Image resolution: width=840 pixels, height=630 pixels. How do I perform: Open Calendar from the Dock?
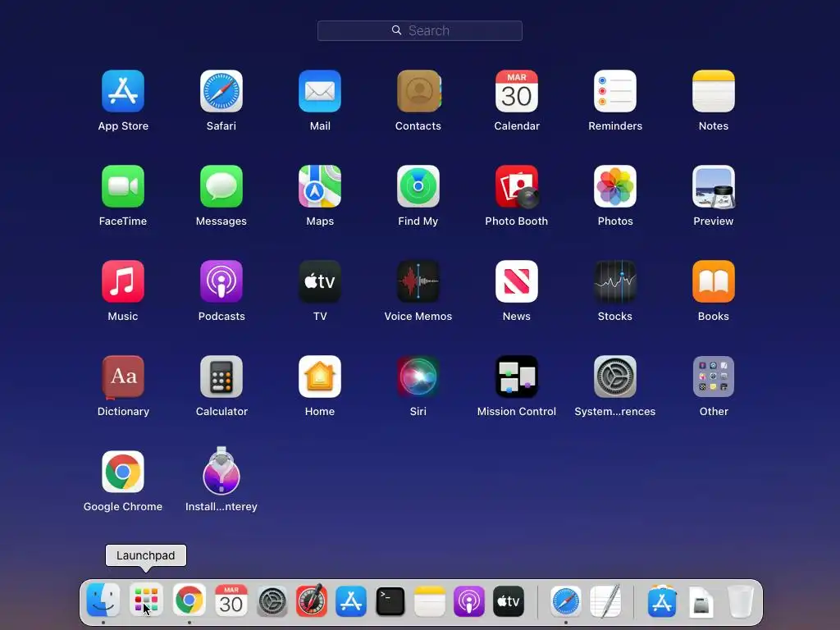(231, 600)
